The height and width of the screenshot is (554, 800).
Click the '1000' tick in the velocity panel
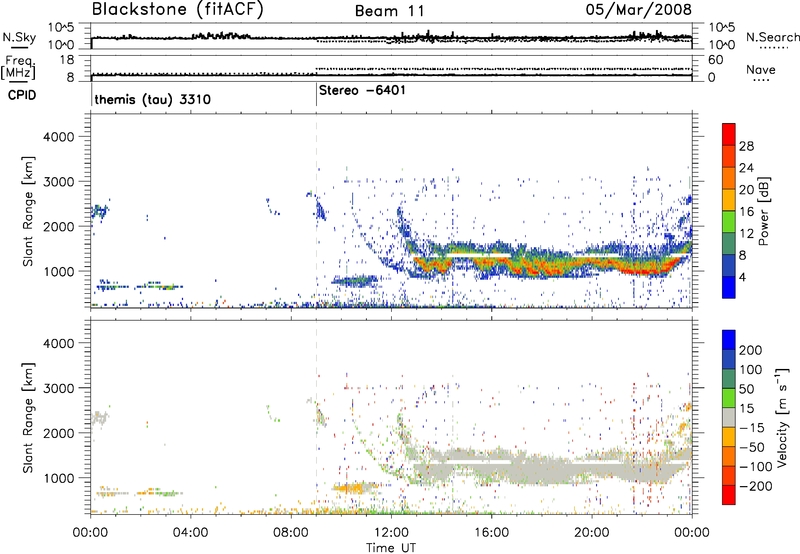click(x=58, y=478)
